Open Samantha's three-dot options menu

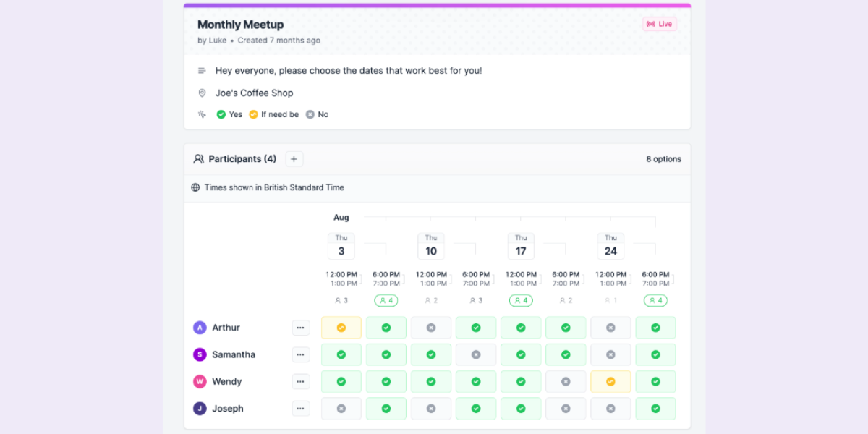(x=301, y=354)
